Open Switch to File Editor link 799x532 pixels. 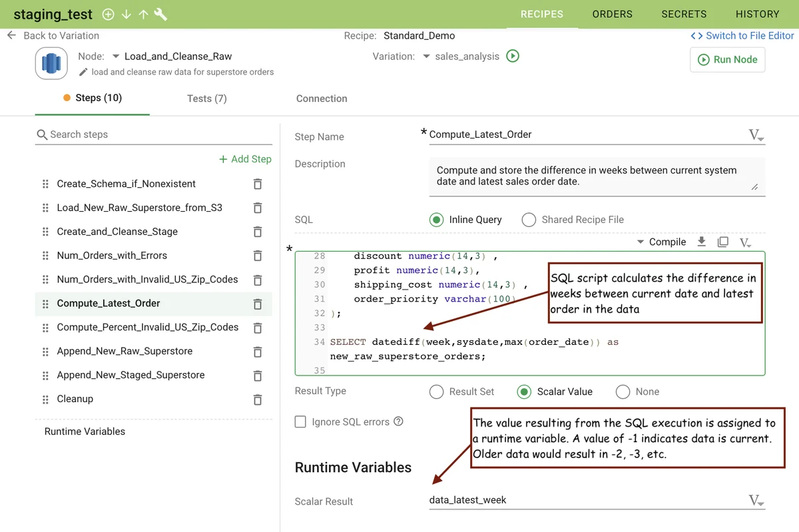click(x=742, y=36)
